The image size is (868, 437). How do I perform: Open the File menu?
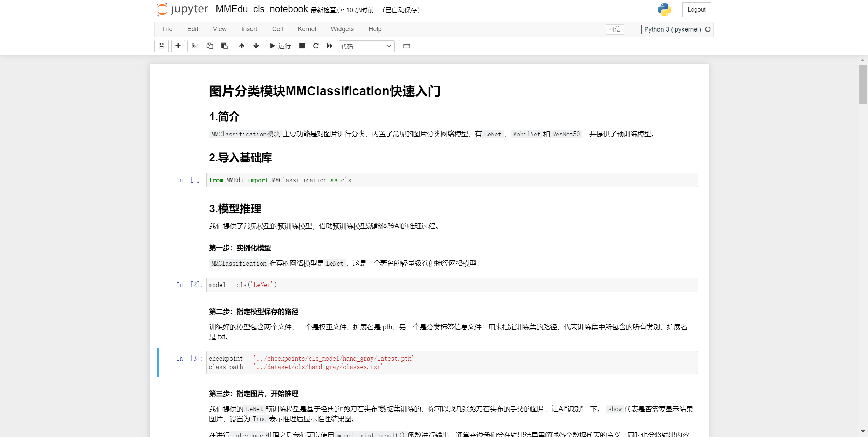(167, 29)
